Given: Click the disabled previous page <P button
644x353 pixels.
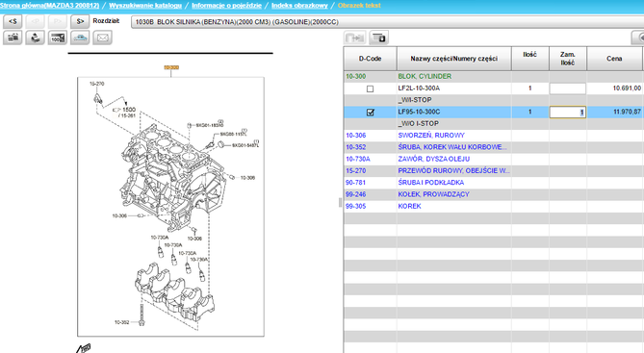Looking at the screenshot, I should (x=36, y=21).
